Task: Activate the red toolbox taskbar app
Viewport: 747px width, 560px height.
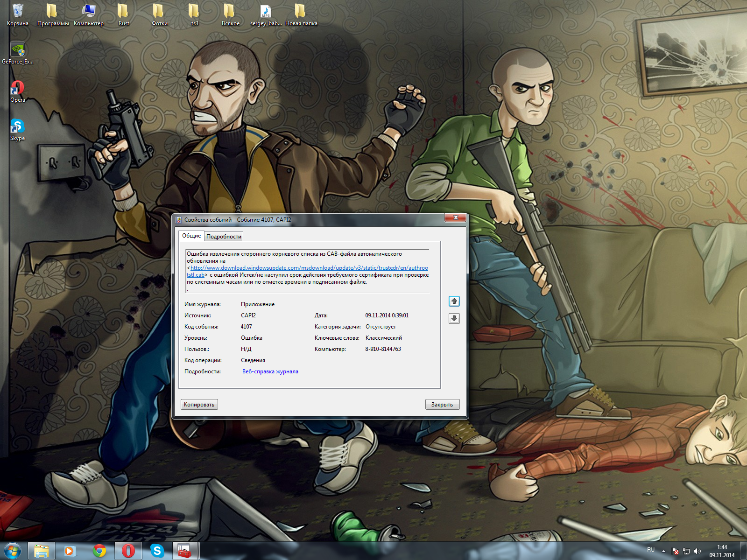Action: click(x=186, y=551)
